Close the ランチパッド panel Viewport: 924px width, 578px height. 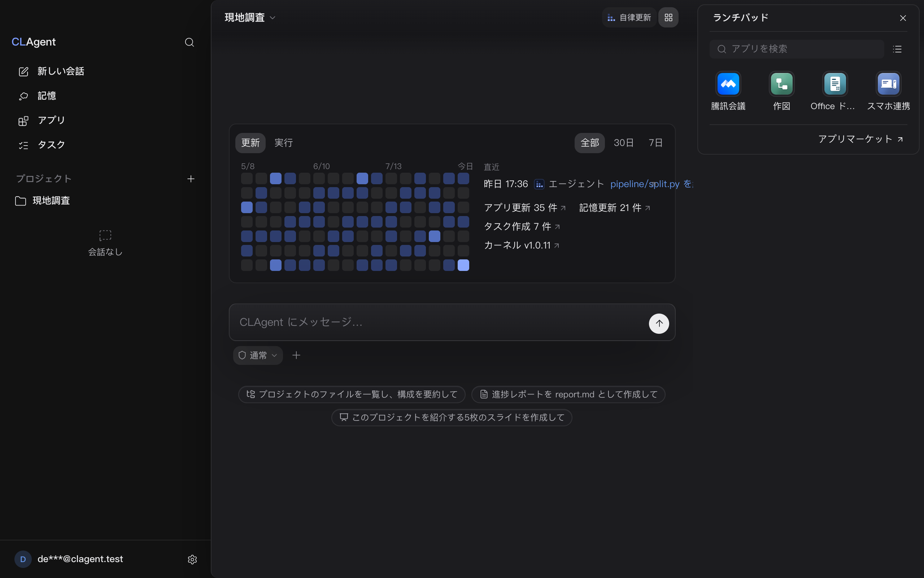tap(903, 18)
